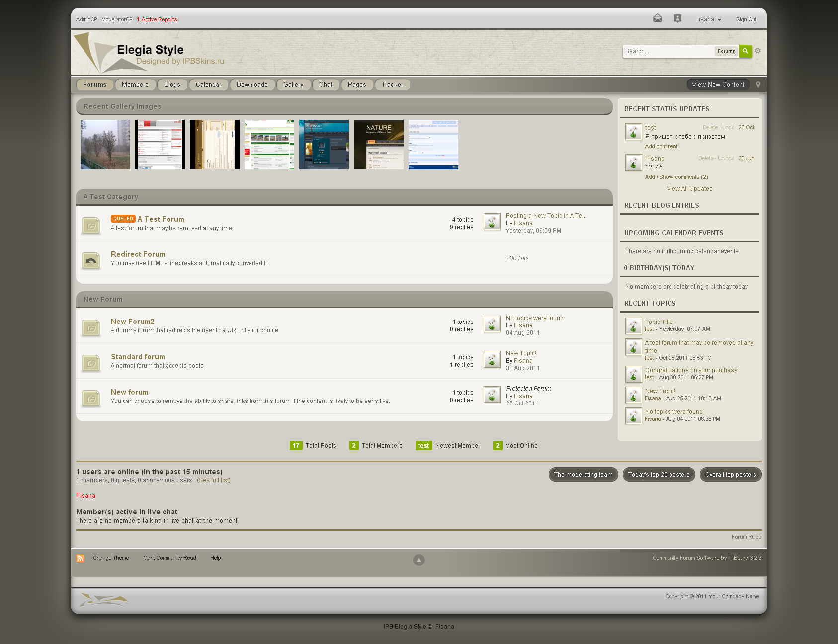Image resolution: width=838 pixels, height=644 pixels.
Task: Click the green search magnifier button
Action: (745, 51)
